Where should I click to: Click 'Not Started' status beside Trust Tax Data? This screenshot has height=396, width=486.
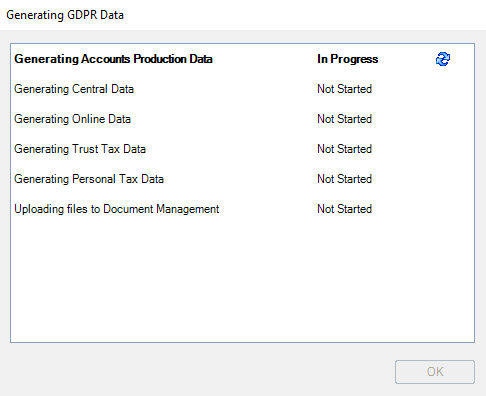tap(344, 149)
